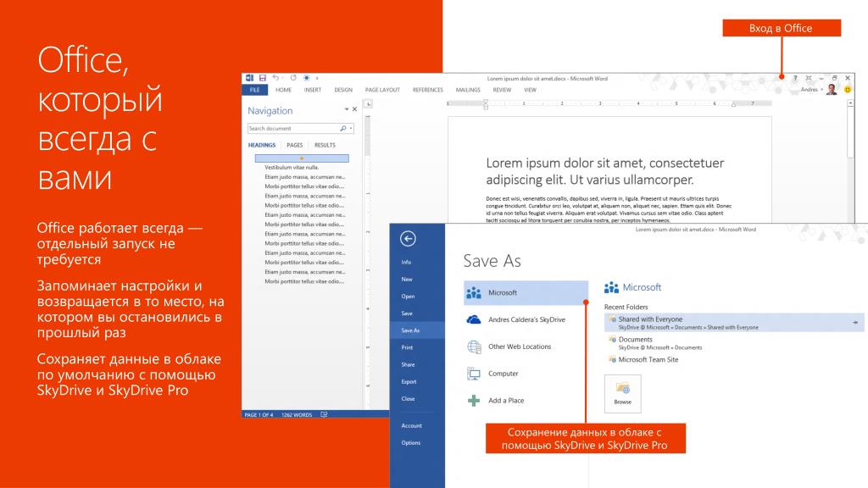Select the highlighted top heading bar
The image size is (868, 488).
click(x=302, y=158)
